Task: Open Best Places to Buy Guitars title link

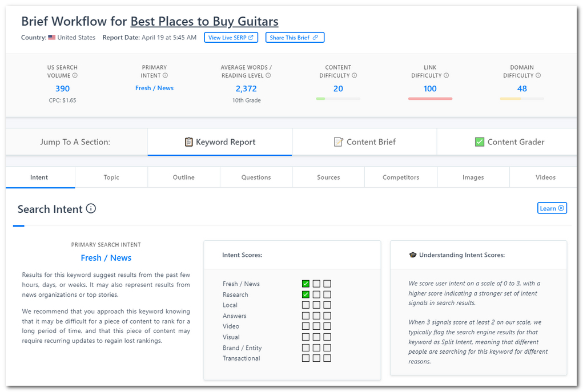Action: 204,22
